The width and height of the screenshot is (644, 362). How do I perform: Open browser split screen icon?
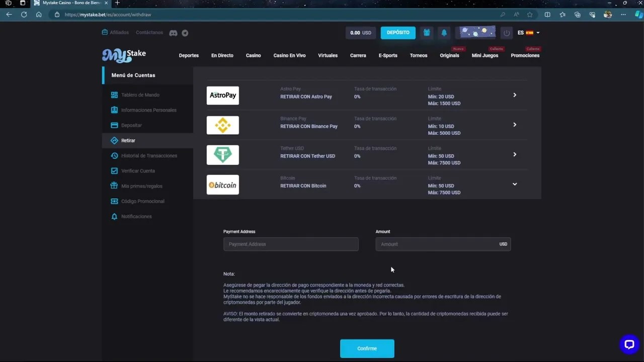click(x=547, y=15)
